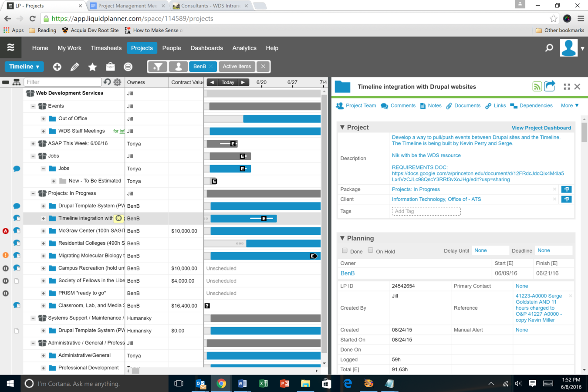The width and height of the screenshot is (588, 392).
Task: Click the person filter icon
Action: coord(178,67)
